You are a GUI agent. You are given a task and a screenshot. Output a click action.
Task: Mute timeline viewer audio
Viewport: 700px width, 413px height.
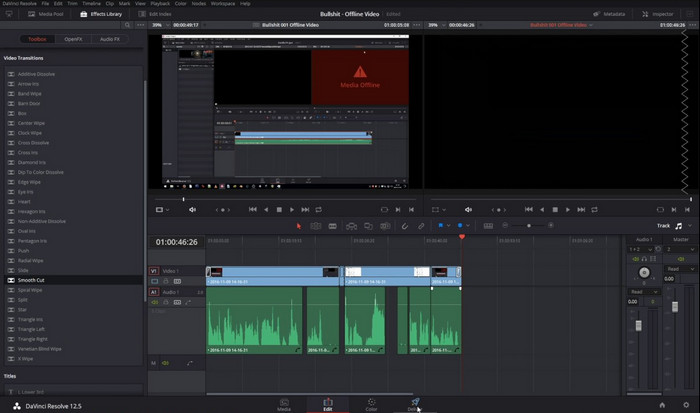click(468, 209)
